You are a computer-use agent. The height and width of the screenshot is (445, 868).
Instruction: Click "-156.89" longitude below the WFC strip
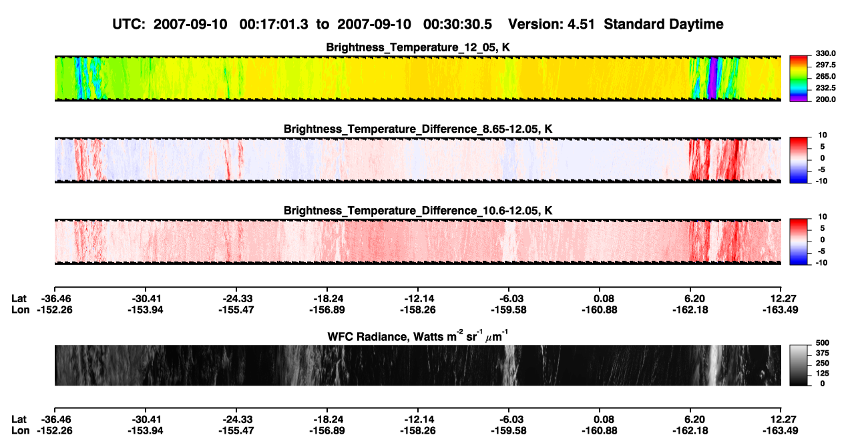tap(326, 430)
